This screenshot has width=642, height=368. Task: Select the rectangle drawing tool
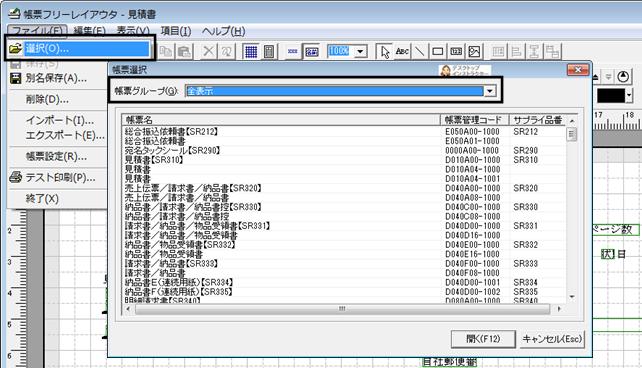coord(438,52)
